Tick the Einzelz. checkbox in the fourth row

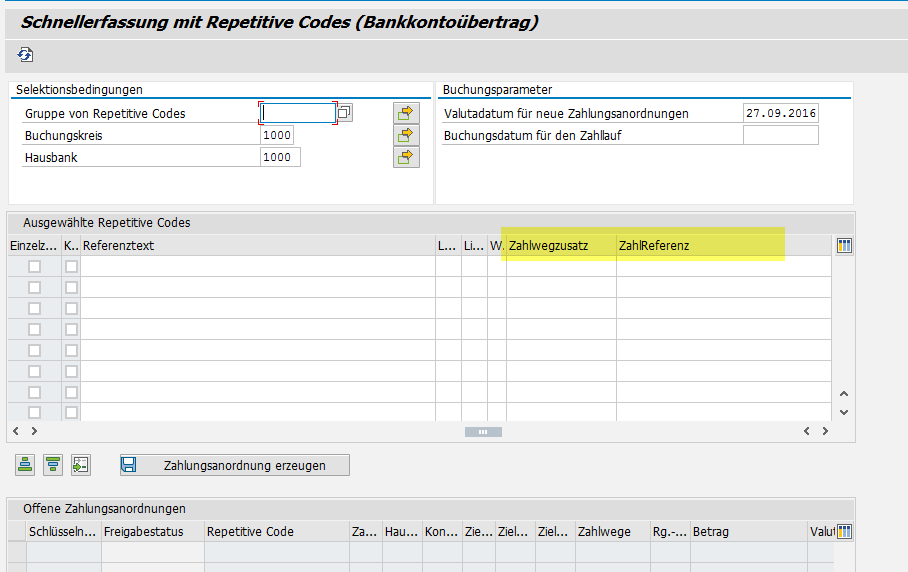[x=35, y=329]
